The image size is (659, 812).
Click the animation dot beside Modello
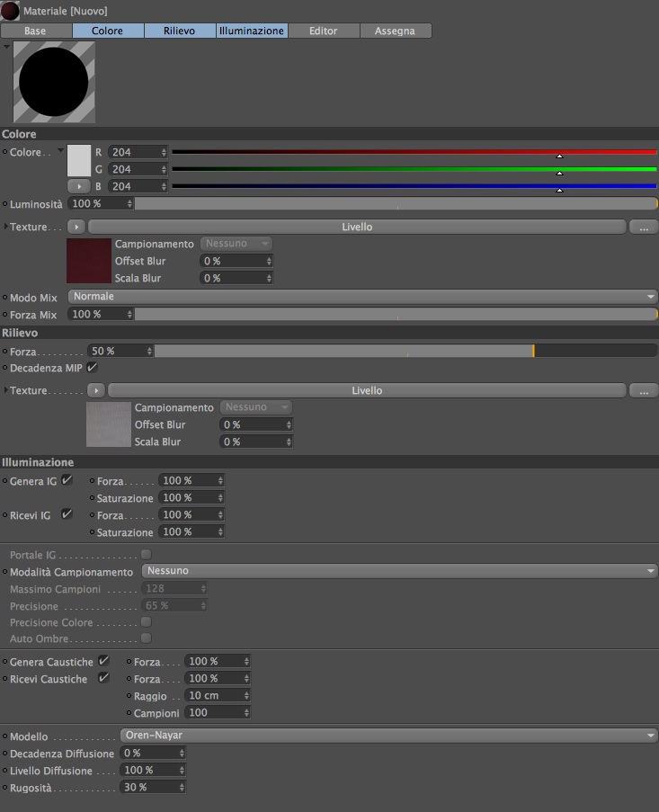tap(5, 736)
